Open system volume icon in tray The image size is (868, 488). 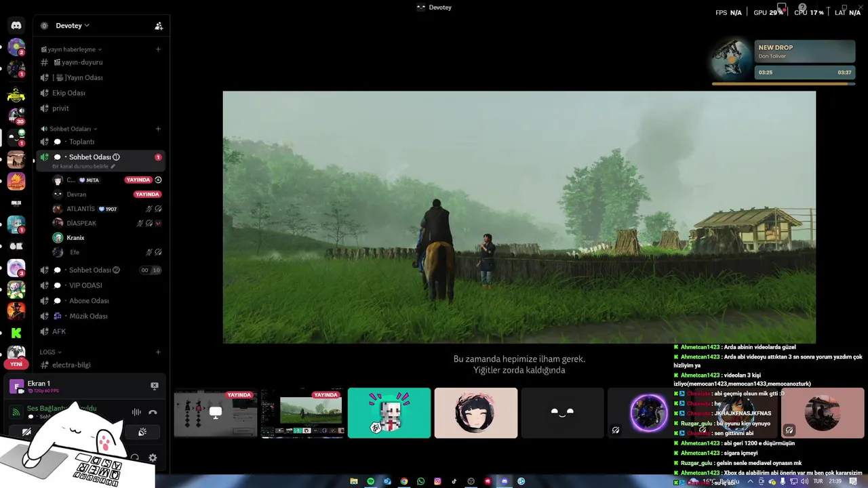coord(805,481)
